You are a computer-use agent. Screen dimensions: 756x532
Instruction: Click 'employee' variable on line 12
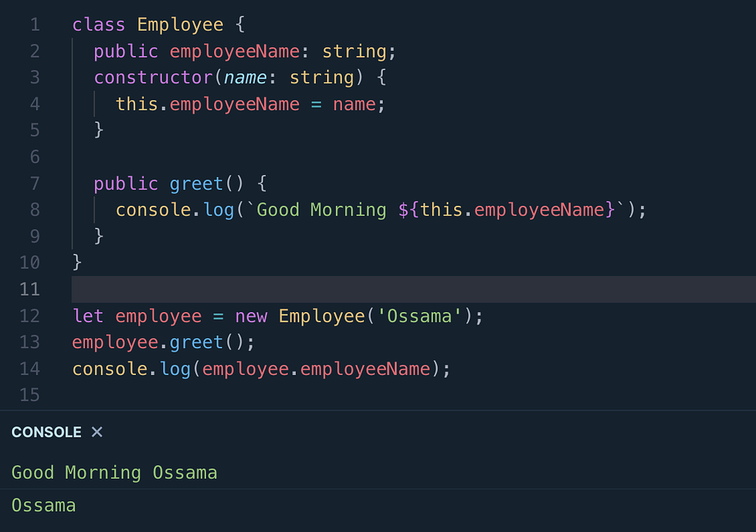click(159, 316)
